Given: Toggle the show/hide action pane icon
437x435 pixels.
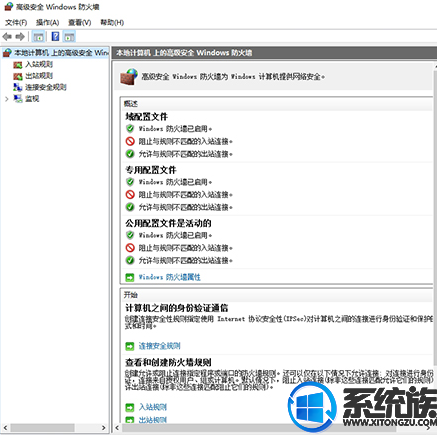Looking at the screenshot, I should pyautogui.click(x=69, y=37).
